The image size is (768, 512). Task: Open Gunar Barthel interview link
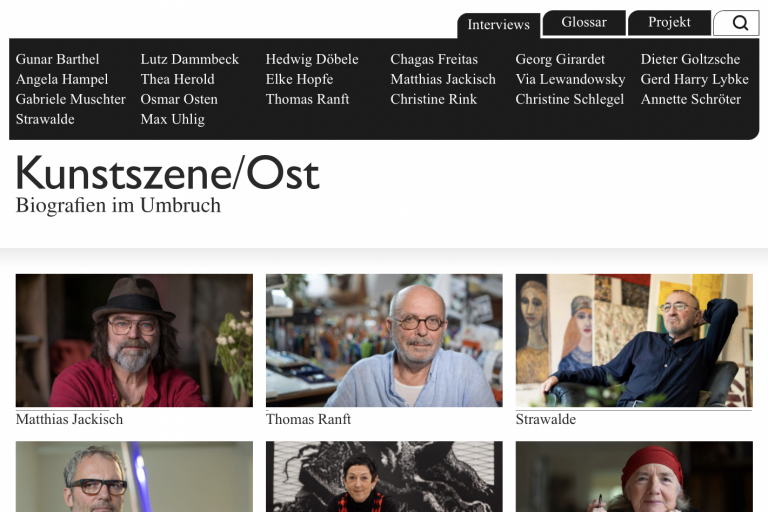[57, 59]
